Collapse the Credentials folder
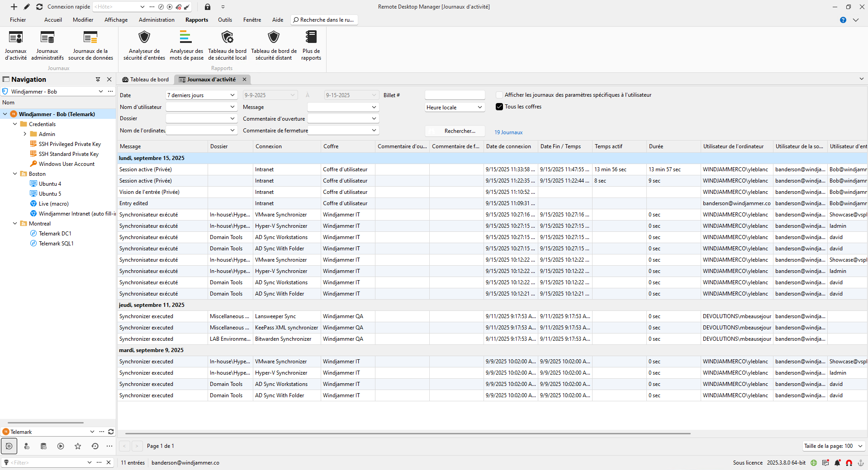This screenshot has height=470, width=868. pos(15,124)
